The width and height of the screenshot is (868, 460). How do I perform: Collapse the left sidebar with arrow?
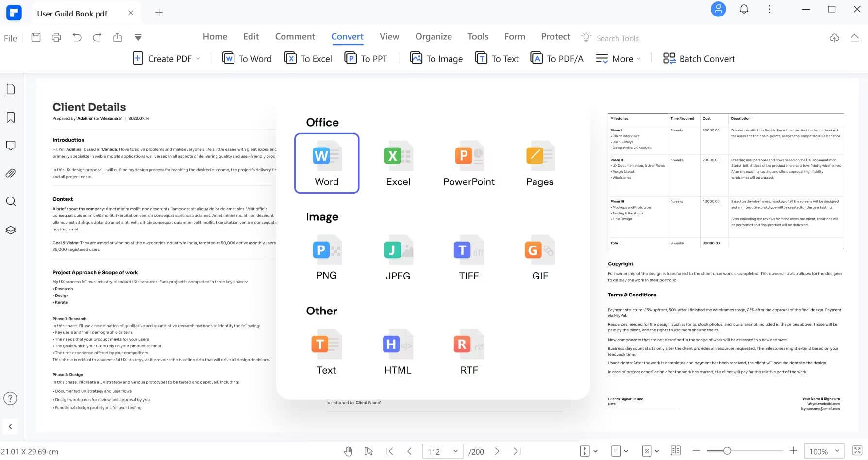point(10,427)
